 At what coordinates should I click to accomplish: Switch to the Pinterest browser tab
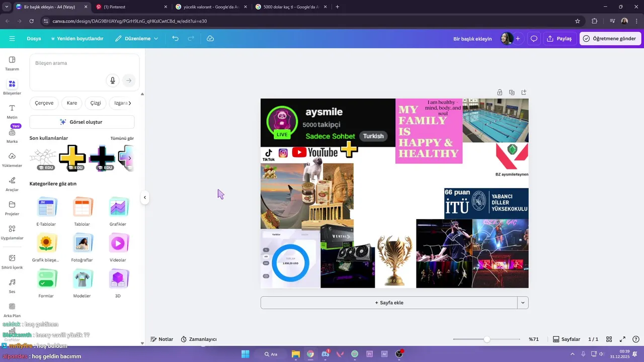(x=131, y=7)
